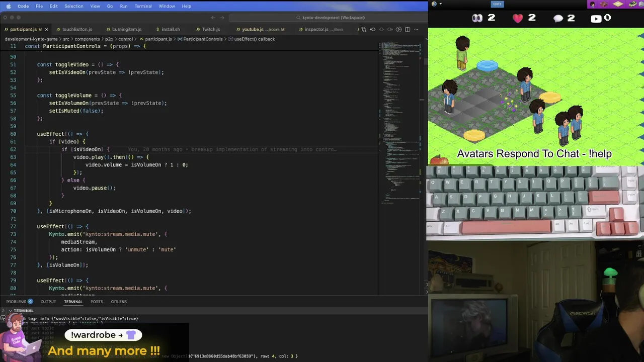This screenshot has height=362, width=644.
Task: Open the Output panel tab
Action: click(48, 302)
